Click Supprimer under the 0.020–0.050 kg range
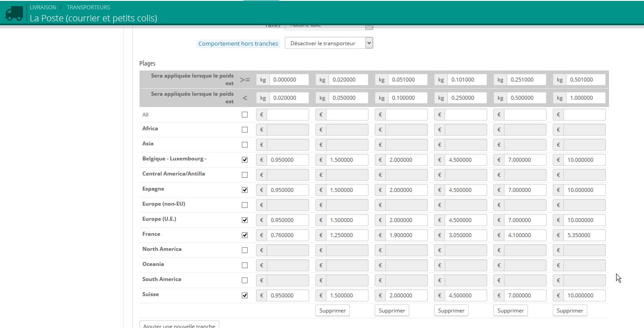 [x=332, y=311]
